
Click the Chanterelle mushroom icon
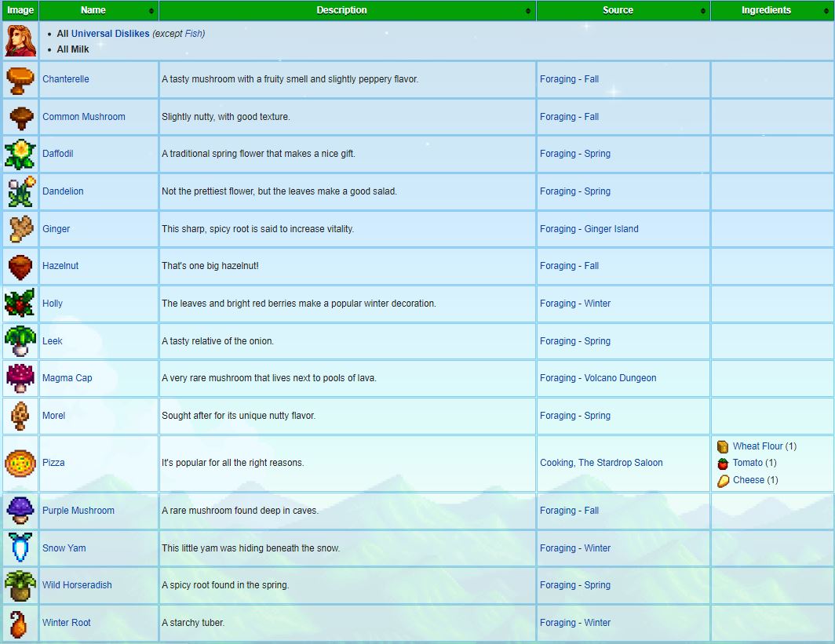(20, 79)
